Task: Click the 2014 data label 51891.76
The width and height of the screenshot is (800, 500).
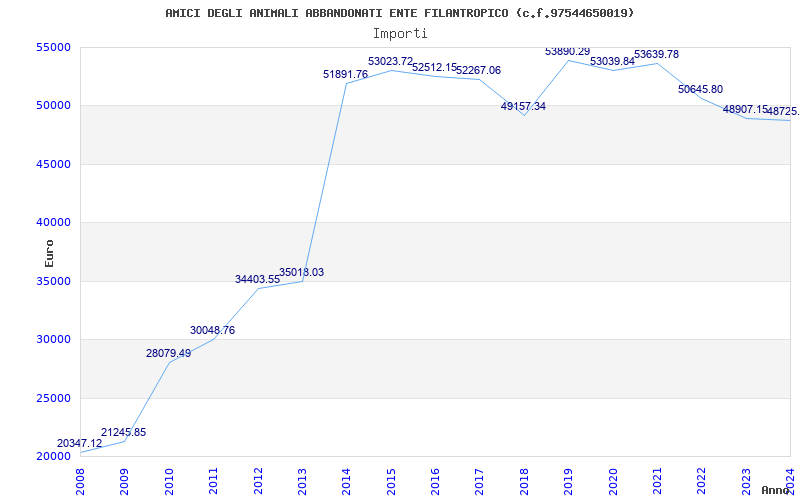Action: (345, 74)
